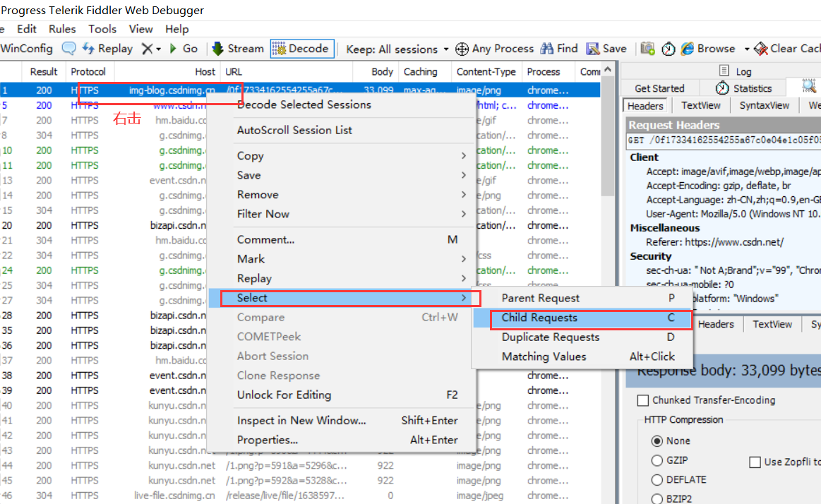This screenshot has width=821, height=504.
Task: Click the Clear Cache toolbar icon
Action: 761,49
